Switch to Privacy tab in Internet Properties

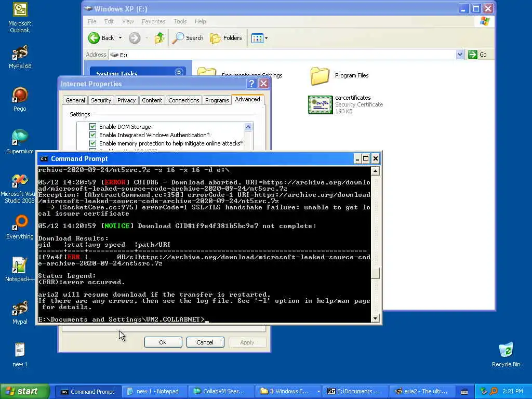pyautogui.click(x=127, y=100)
